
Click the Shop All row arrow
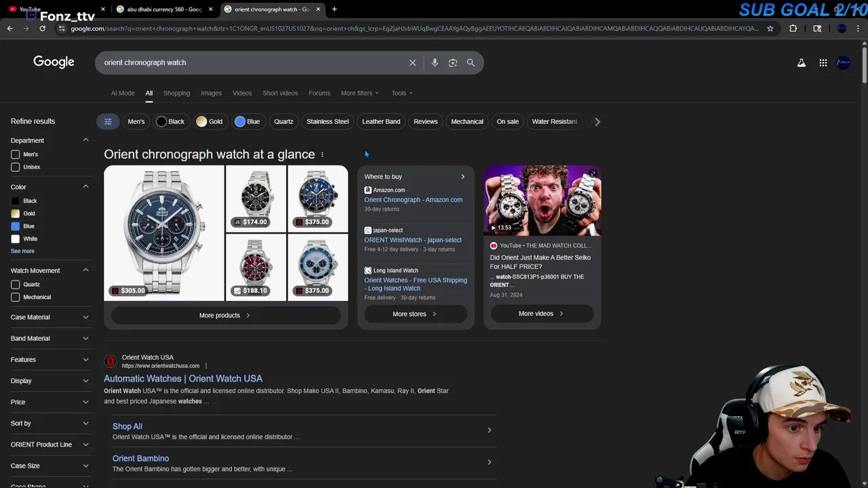point(489,430)
